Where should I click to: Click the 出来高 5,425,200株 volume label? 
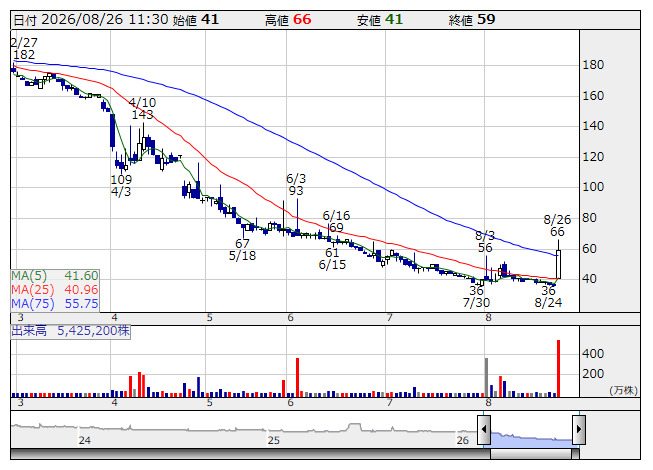click(71, 331)
